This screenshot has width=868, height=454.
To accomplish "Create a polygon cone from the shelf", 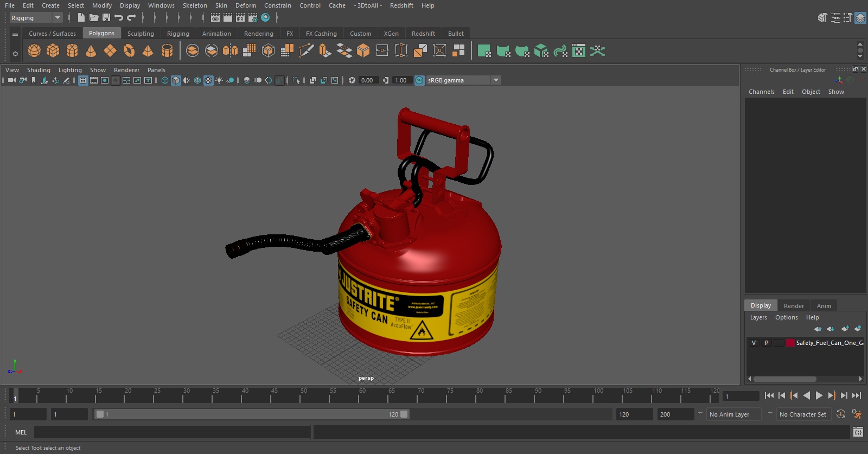I will (91, 51).
